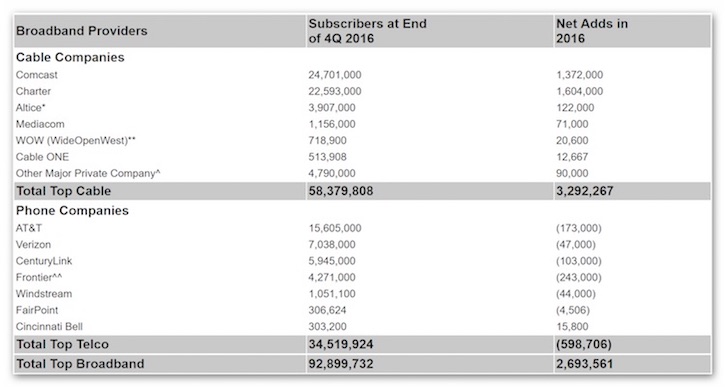Select Cable ONE subscriber value 513,908
Viewport: 725px width, 387px height.
pos(327,157)
